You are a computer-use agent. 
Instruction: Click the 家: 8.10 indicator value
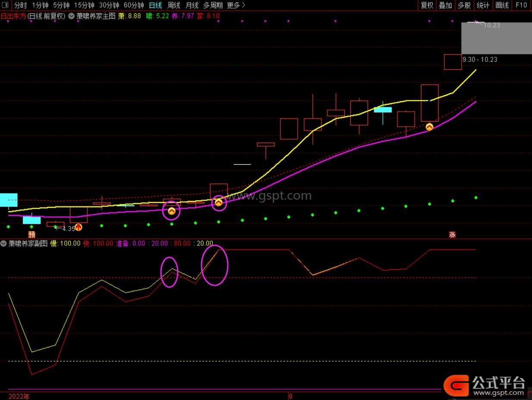(x=208, y=16)
